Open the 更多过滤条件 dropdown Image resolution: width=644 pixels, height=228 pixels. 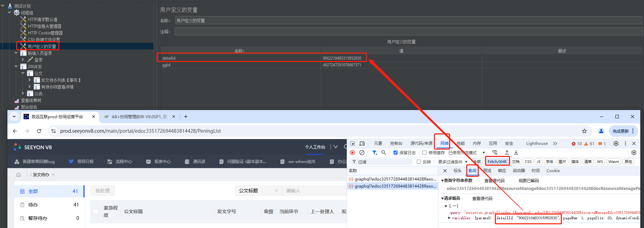(452, 162)
